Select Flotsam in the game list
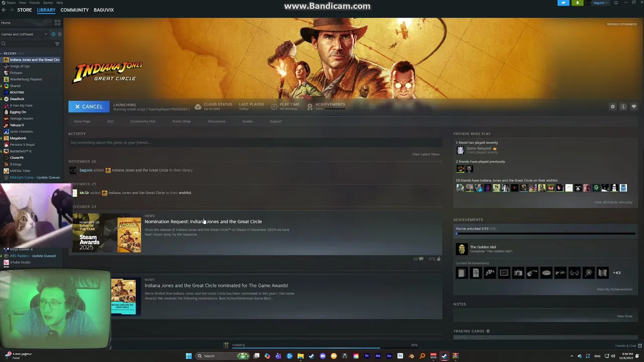Viewport: 644px width, 362px height. [16, 73]
